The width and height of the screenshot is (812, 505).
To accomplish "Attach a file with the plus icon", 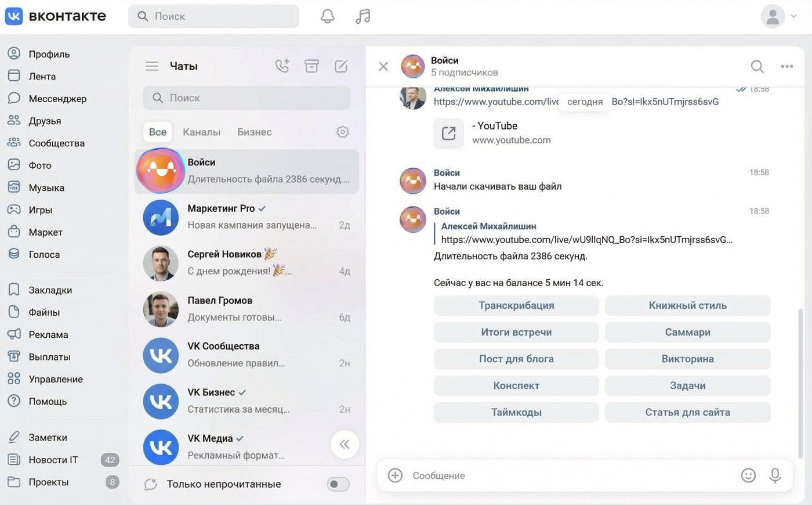I will pos(395,475).
